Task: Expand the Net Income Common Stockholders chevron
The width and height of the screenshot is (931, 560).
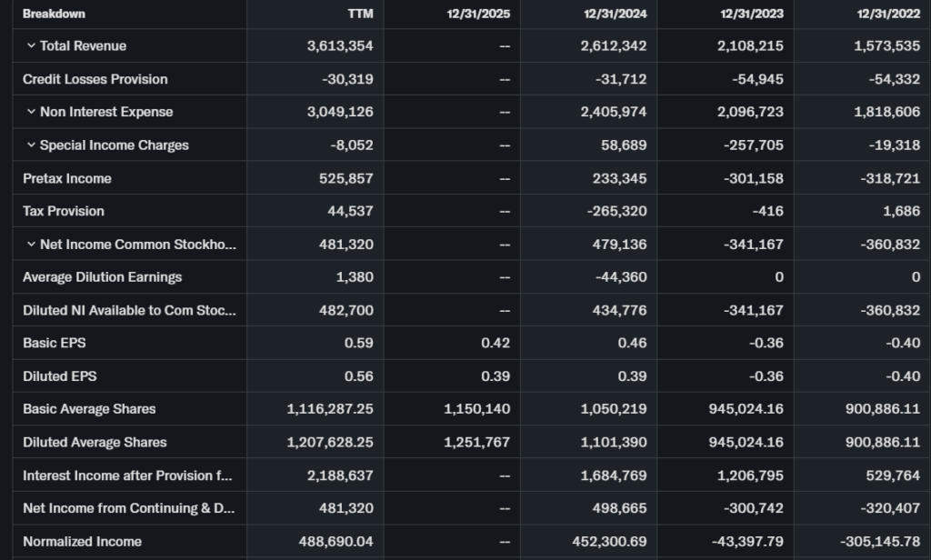Action: [x=31, y=245]
